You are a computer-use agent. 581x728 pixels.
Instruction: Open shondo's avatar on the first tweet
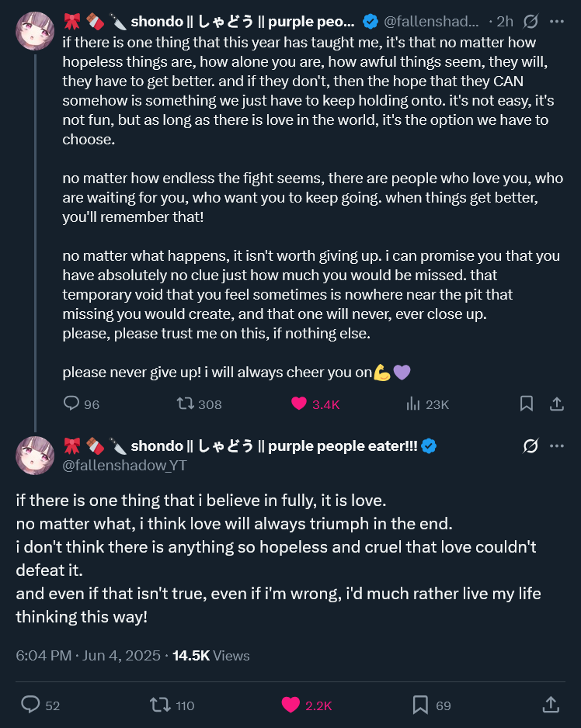(x=36, y=31)
